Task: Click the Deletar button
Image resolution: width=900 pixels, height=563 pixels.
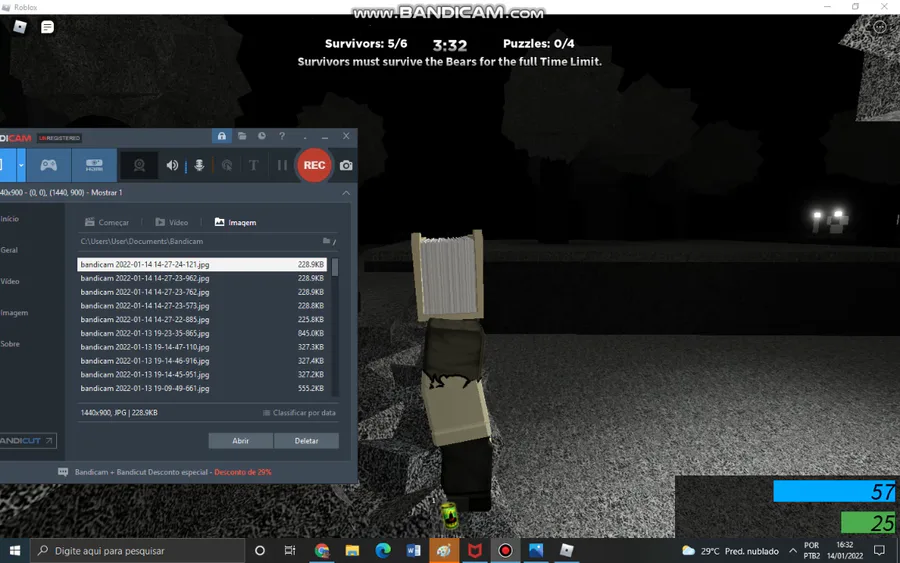Action: point(307,441)
